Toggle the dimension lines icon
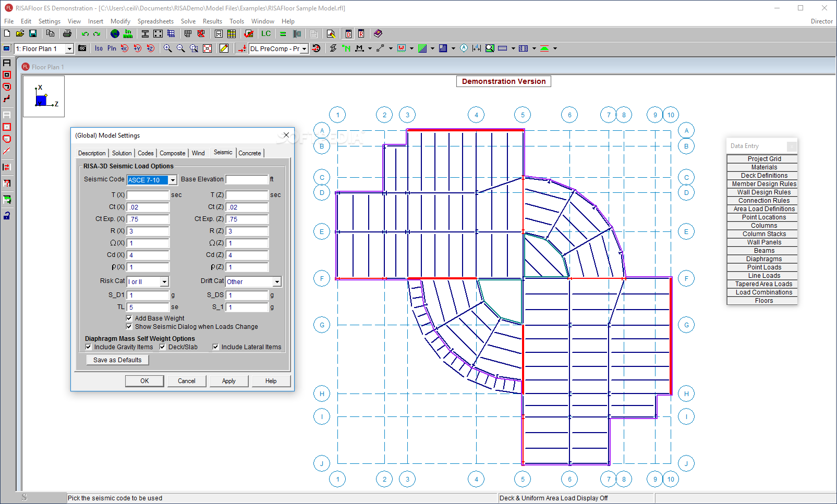837x504 pixels. pyautogui.click(x=477, y=48)
